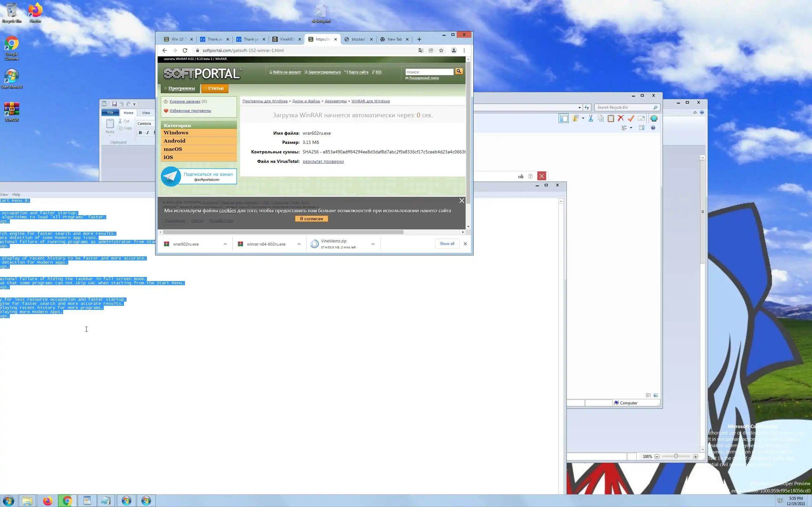Screen dimensions: 812x507
Task: Click the clipboard Paste icon in Explorer toolbar
Action: tap(611, 119)
